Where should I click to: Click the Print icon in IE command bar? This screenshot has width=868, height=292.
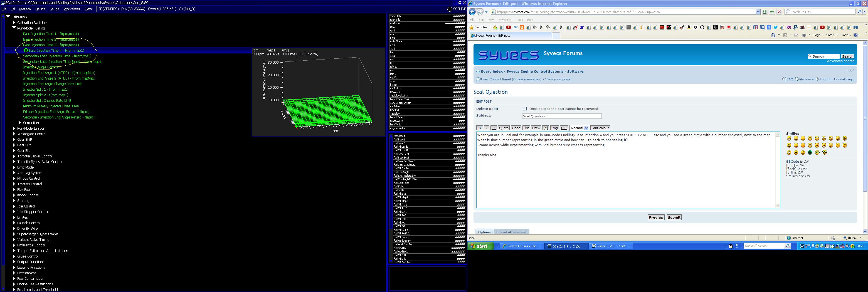[804, 35]
